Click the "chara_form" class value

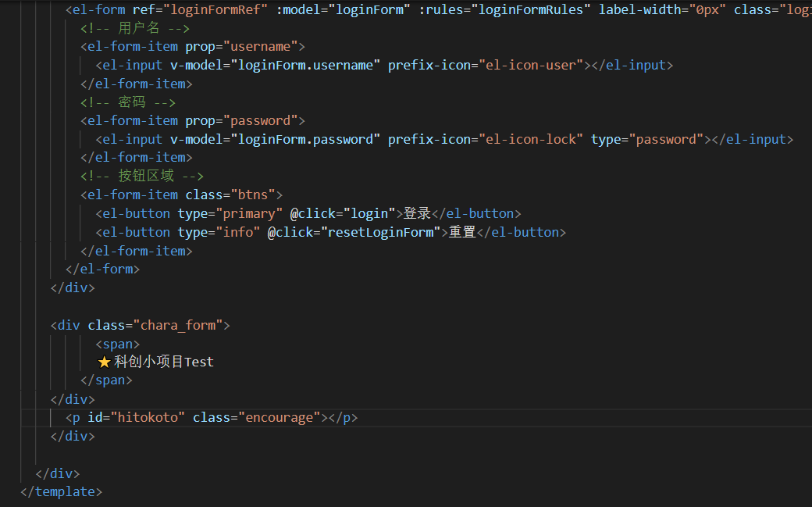[x=178, y=324]
